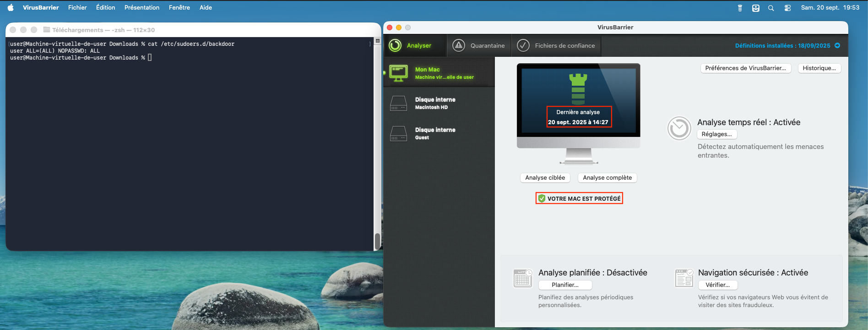The image size is (868, 330).
Task: Click the scheduled analysis calendar icon
Action: 522,278
